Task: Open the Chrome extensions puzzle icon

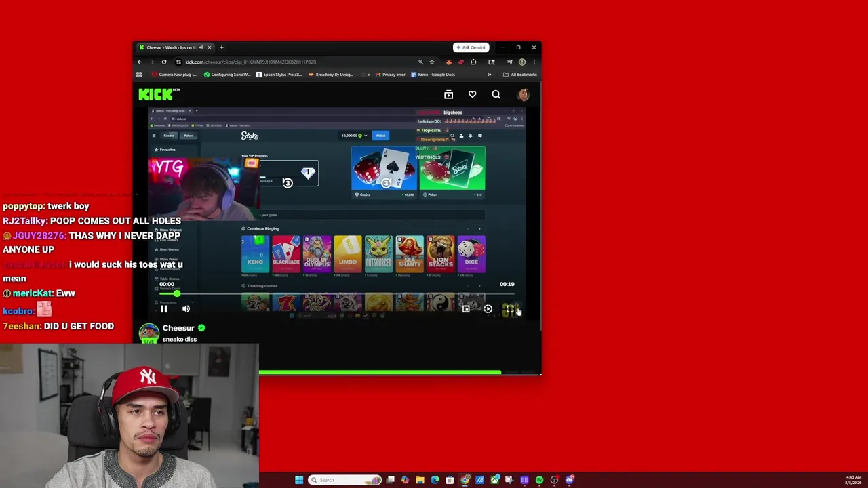Action: (473, 62)
